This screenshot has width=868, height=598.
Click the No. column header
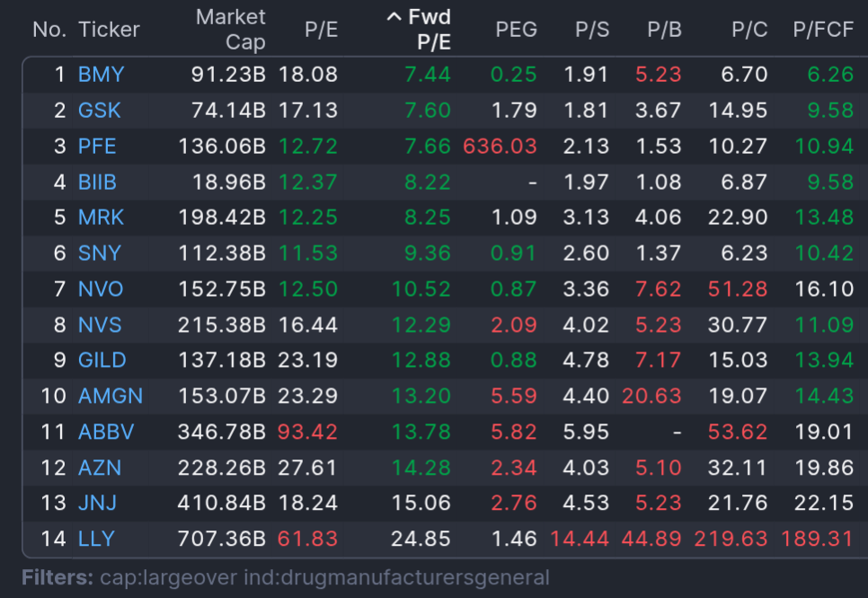tap(49, 30)
